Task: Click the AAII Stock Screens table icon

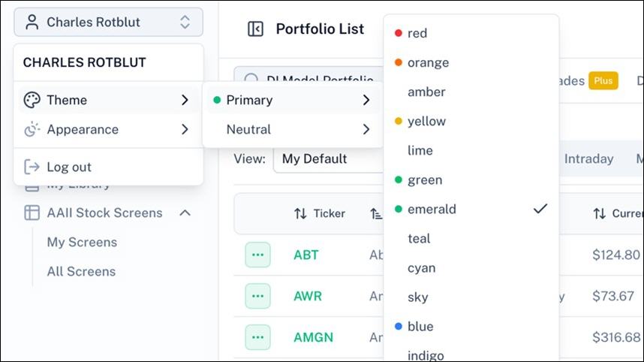Action: pyautogui.click(x=32, y=213)
